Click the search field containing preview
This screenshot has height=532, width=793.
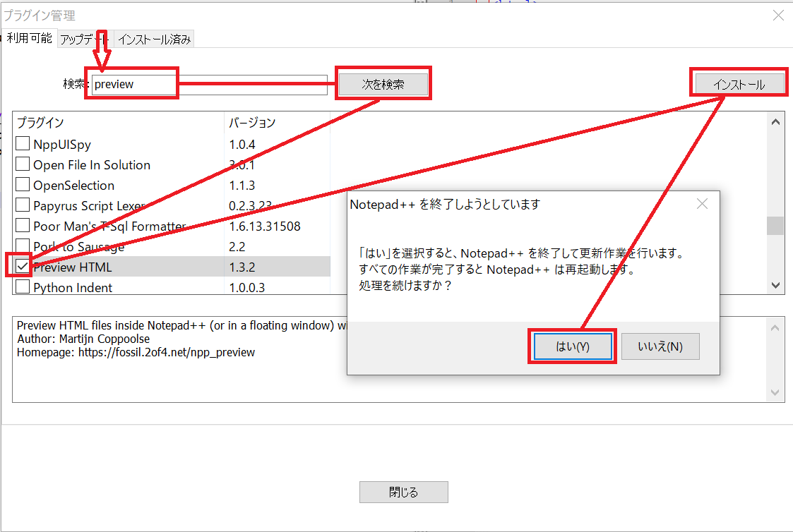[x=209, y=85]
